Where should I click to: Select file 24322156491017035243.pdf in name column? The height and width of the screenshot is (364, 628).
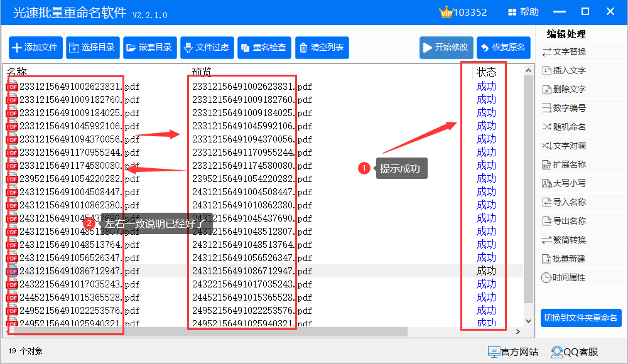(x=79, y=284)
